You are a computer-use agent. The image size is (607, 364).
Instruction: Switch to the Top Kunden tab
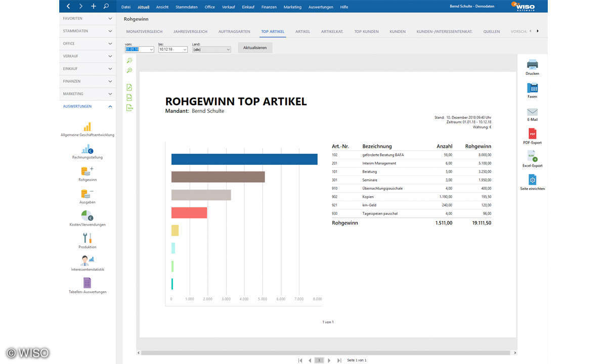[x=366, y=31]
